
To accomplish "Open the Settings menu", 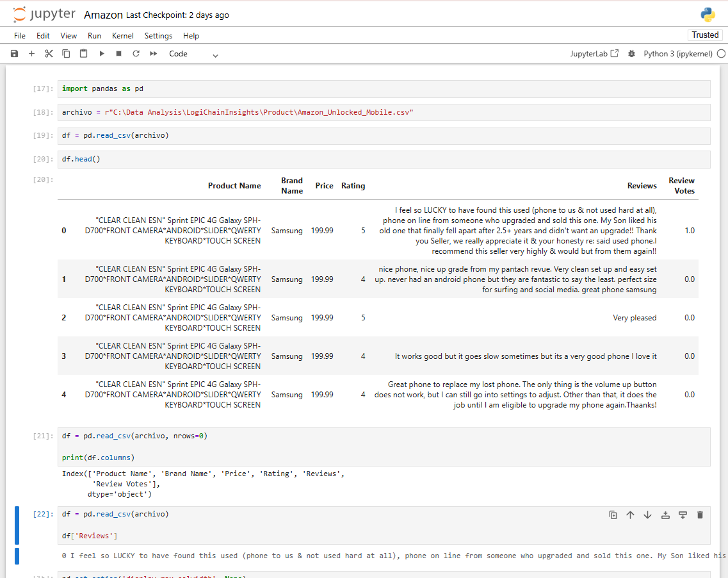I will (x=158, y=36).
